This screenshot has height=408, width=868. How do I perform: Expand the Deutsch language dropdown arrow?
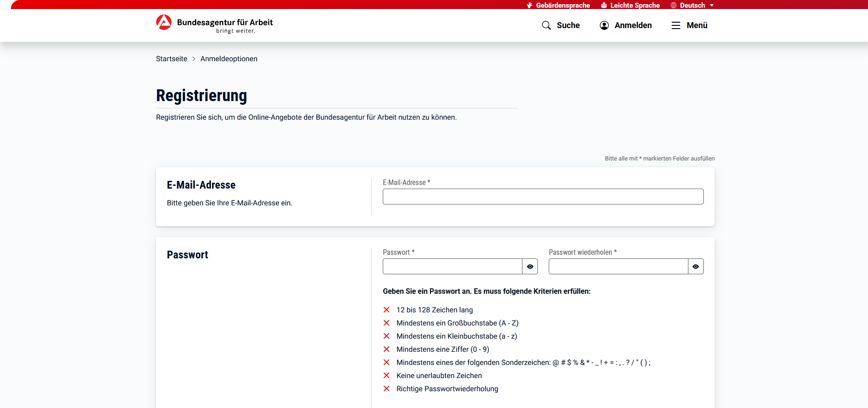point(712,5)
